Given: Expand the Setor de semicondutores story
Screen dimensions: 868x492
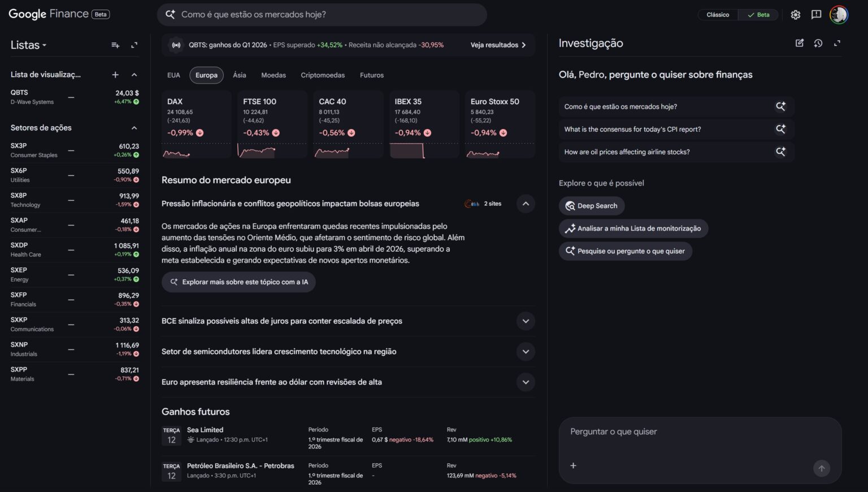Looking at the screenshot, I should pos(526,352).
